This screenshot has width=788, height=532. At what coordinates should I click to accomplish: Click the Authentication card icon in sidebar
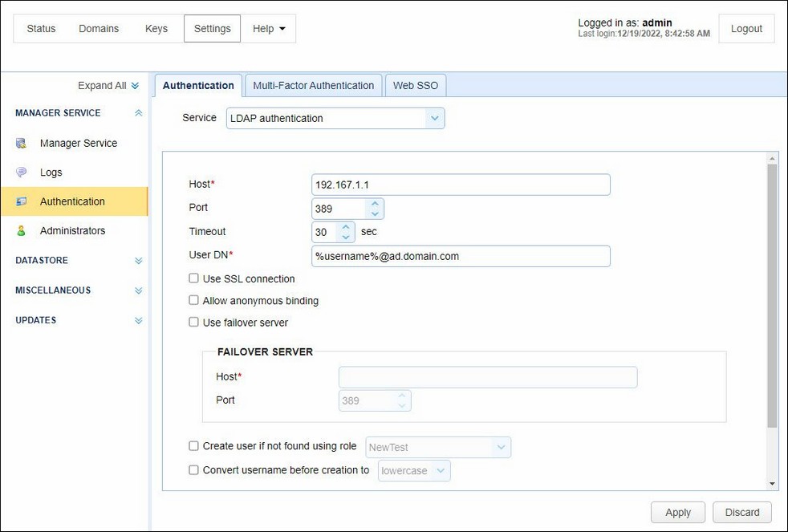pos(21,201)
